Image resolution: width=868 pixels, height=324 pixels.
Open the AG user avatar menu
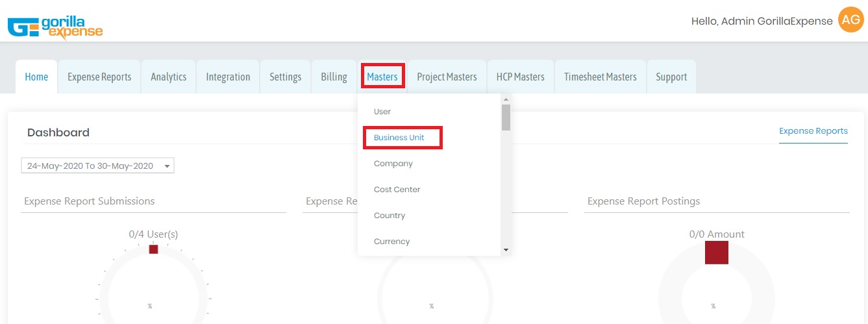[850, 20]
